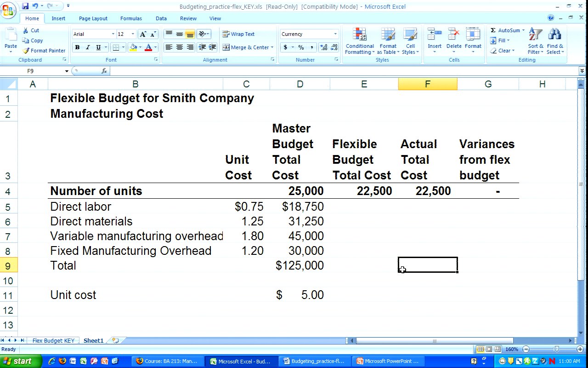Viewport: 588px width, 368px height.
Task: Expand the Currency number format dropdown
Action: [x=335, y=34]
